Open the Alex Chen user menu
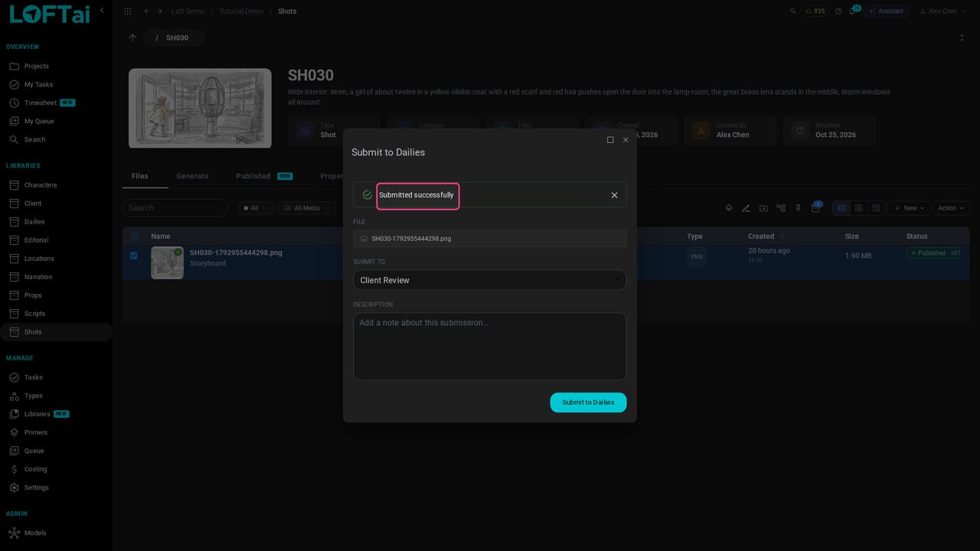The width and height of the screenshot is (980, 551). click(x=942, y=11)
